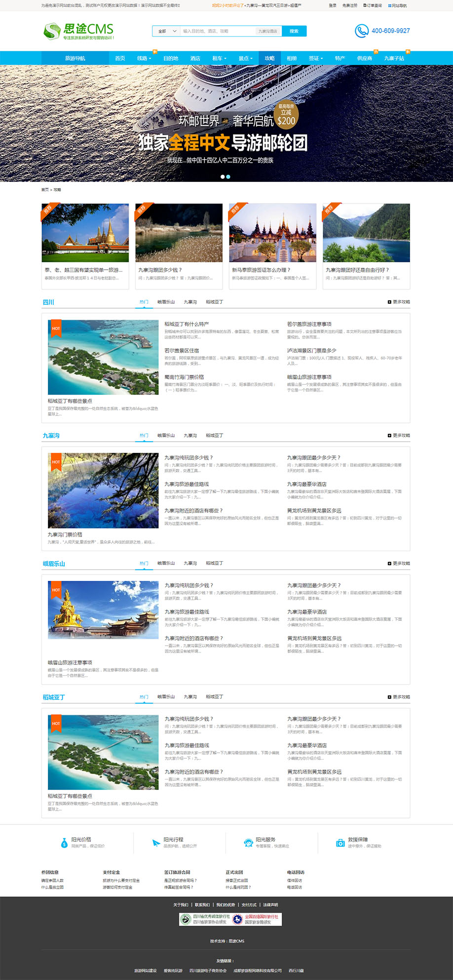Expand the 全部 search category dropdown
The image size is (453, 980).
[x=167, y=31]
